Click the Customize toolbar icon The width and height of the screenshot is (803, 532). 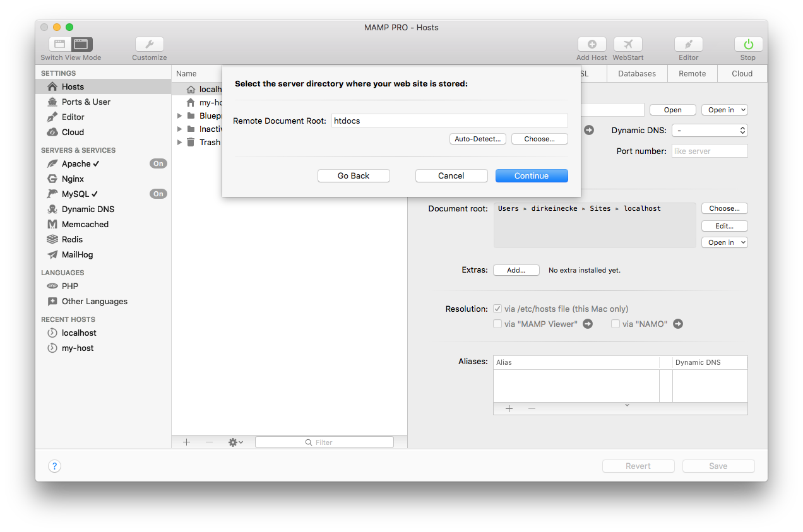(x=149, y=44)
